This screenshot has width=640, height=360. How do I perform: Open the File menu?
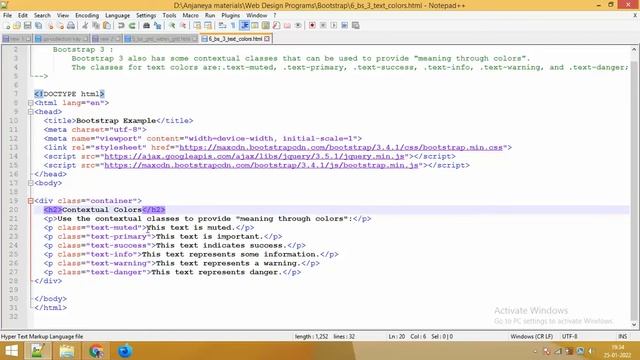point(7,16)
